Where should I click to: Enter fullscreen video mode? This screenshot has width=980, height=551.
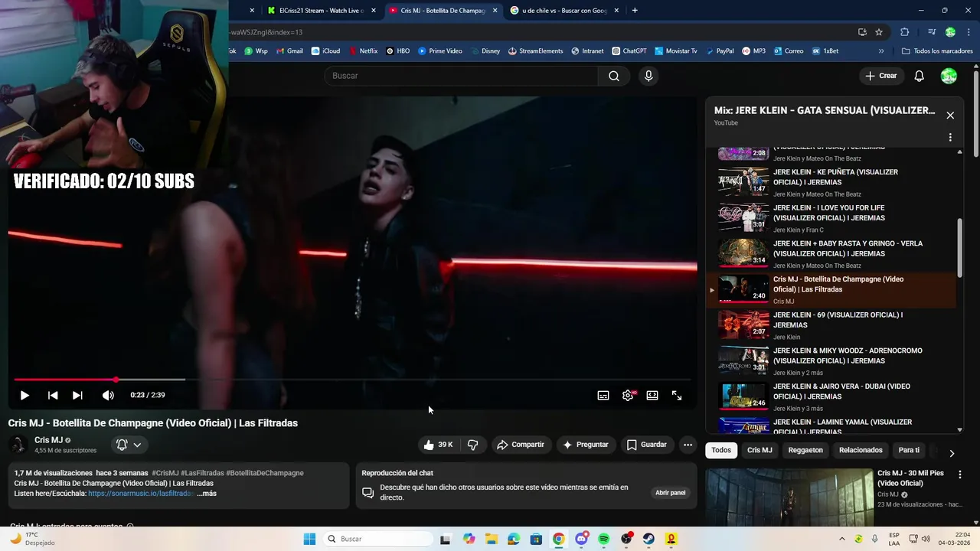click(677, 396)
